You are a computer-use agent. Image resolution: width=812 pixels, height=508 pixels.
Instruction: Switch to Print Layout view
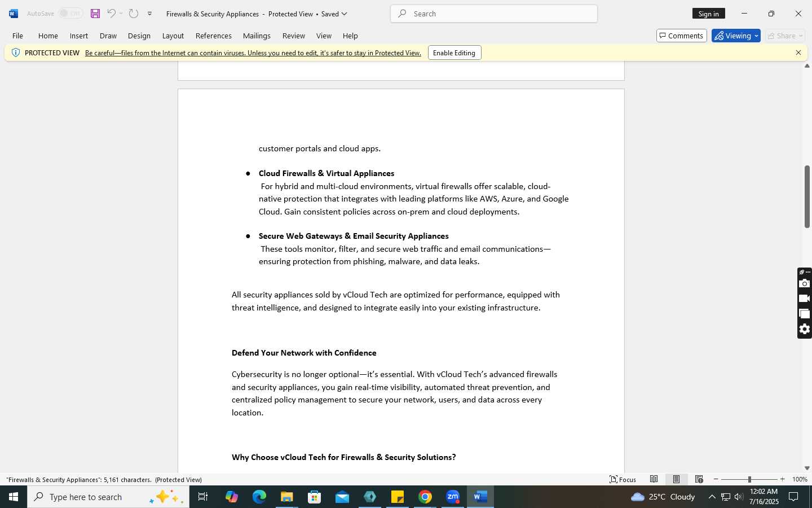676,479
